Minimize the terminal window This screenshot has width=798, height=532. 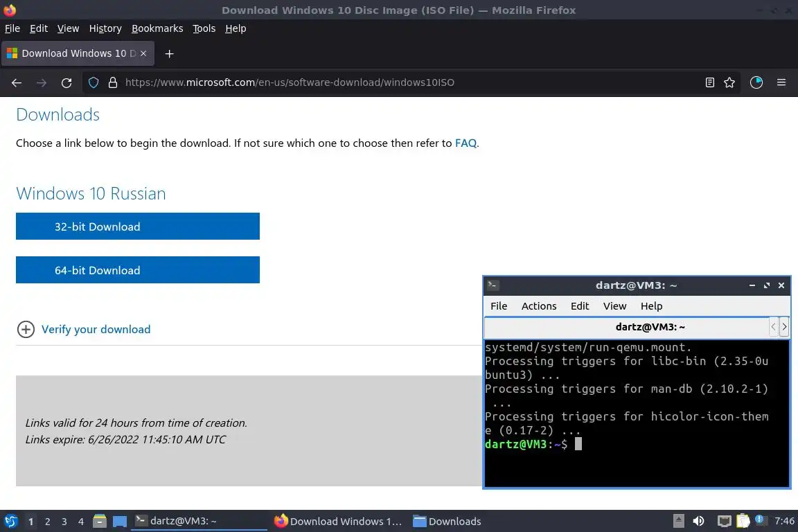point(752,285)
